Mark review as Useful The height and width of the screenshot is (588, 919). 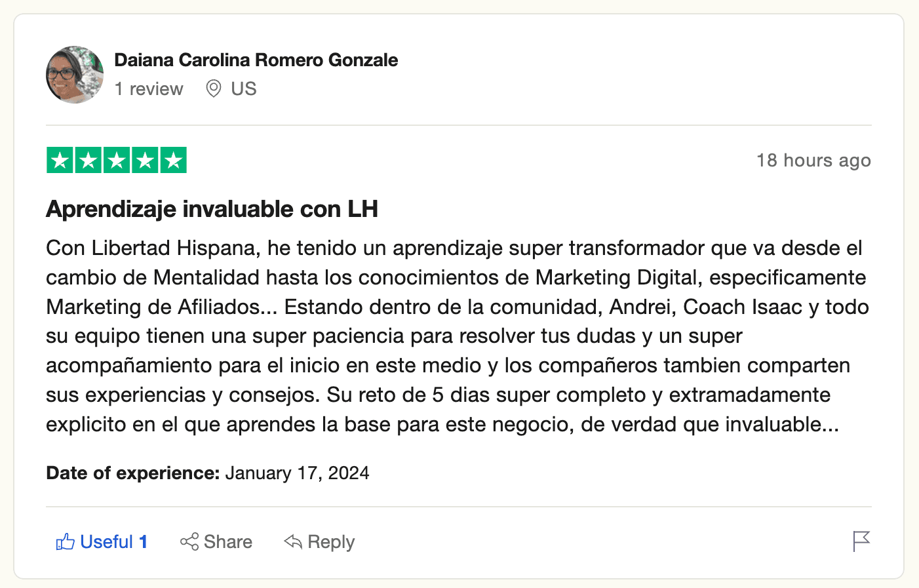[x=102, y=541]
